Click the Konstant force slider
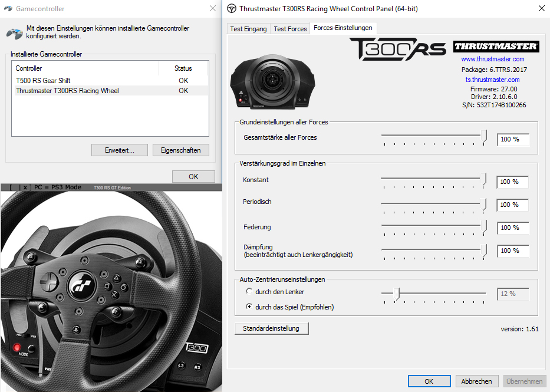The height and width of the screenshot is (392, 550). tap(433, 180)
